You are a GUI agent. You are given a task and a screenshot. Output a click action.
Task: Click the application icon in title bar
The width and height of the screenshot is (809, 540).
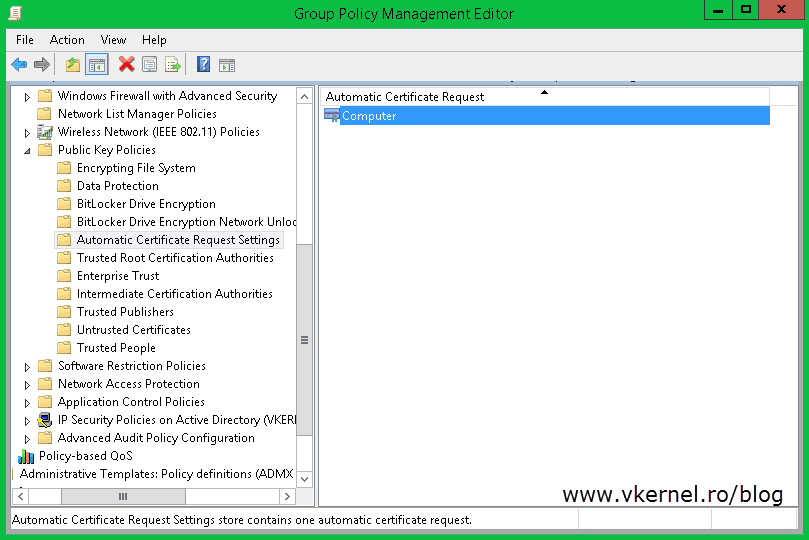(15, 13)
